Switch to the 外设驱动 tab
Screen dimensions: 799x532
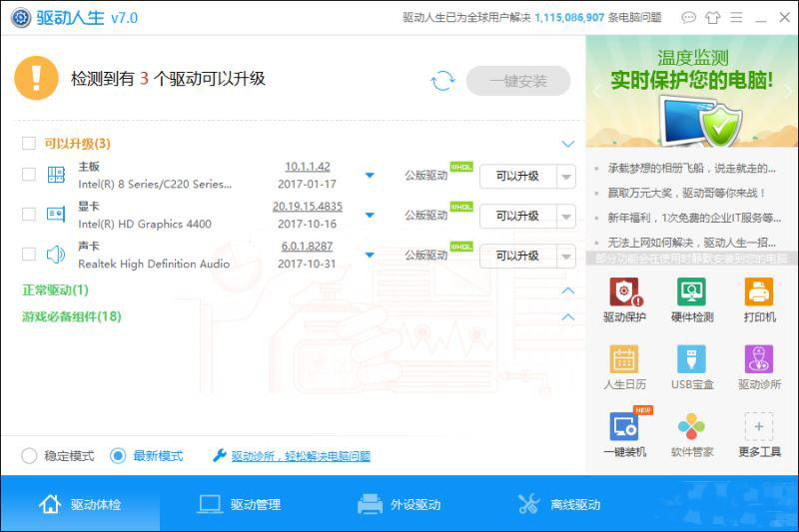[399, 504]
